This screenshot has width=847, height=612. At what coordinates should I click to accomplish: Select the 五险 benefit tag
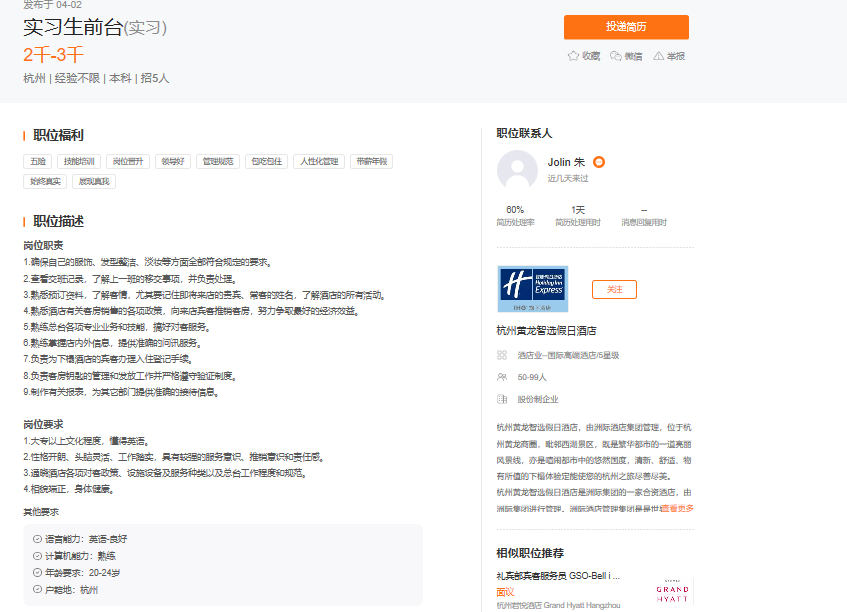tap(38, 161)
